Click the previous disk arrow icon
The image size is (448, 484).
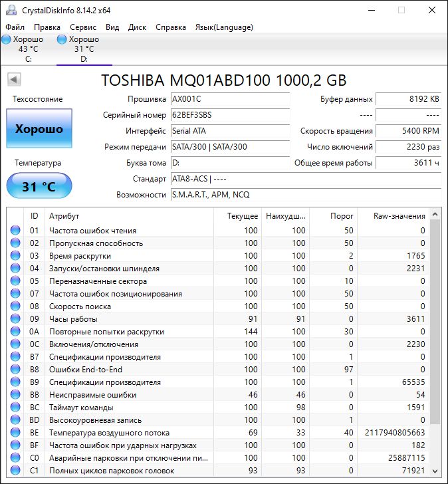point(13,80)
